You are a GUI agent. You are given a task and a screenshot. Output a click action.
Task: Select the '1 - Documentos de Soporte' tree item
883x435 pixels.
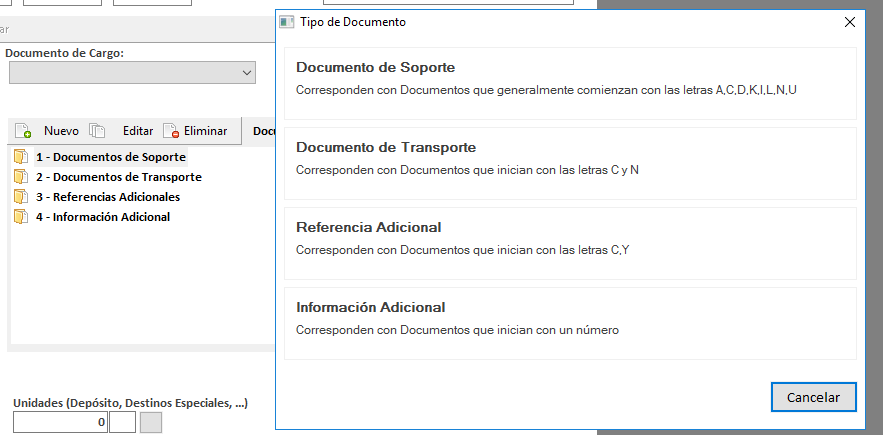coord(111,157)
